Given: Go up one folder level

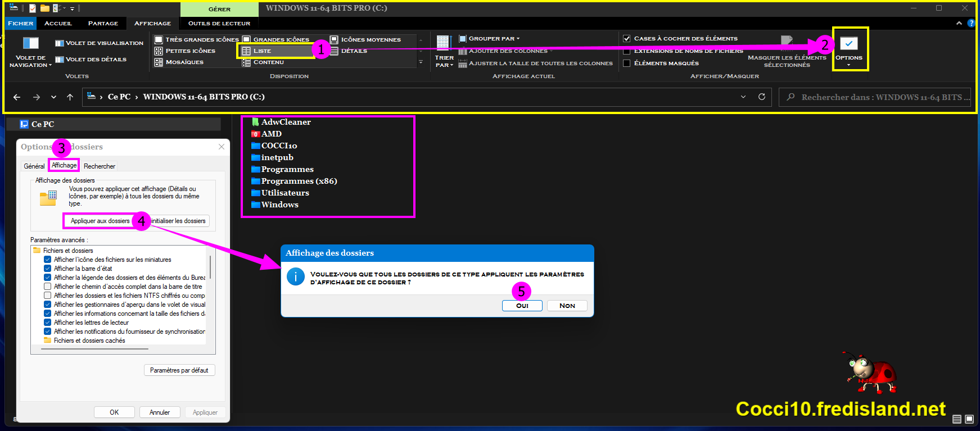Looking at the screenshot, I should click(x=70, y=97).
